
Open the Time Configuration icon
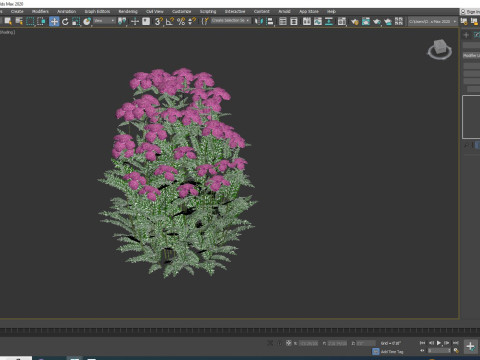pos(456,350)
